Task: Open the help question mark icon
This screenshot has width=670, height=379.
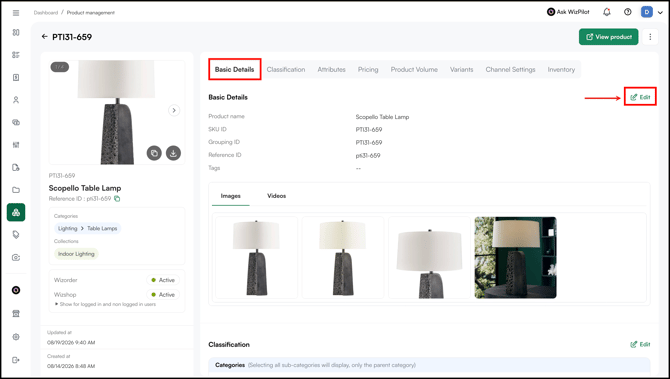Action: coord(628,12)
